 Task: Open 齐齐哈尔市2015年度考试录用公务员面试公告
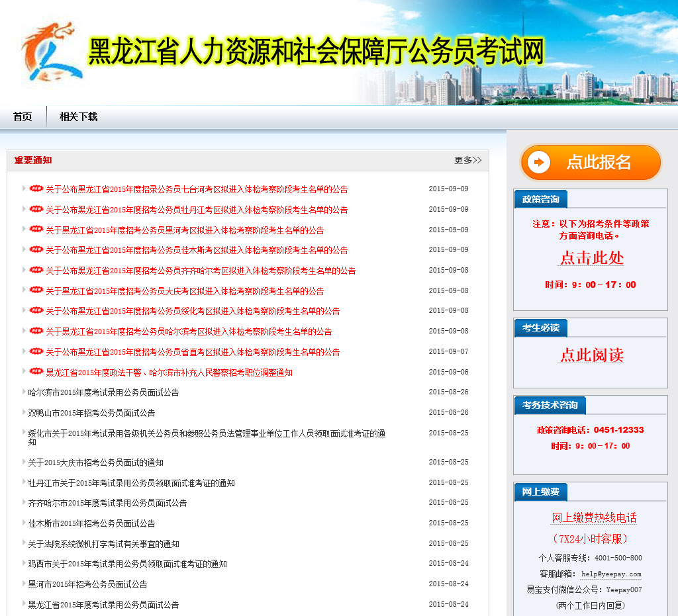(108, 503)
